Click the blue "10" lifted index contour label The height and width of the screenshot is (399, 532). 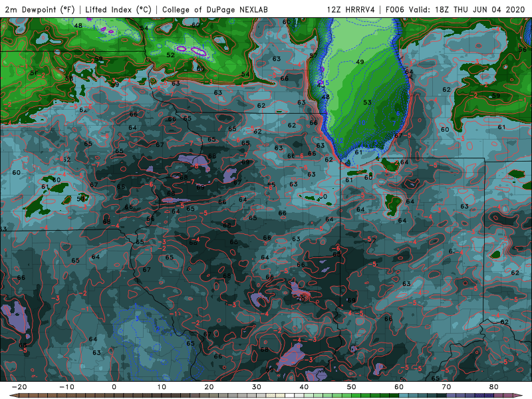pos(362,122)
